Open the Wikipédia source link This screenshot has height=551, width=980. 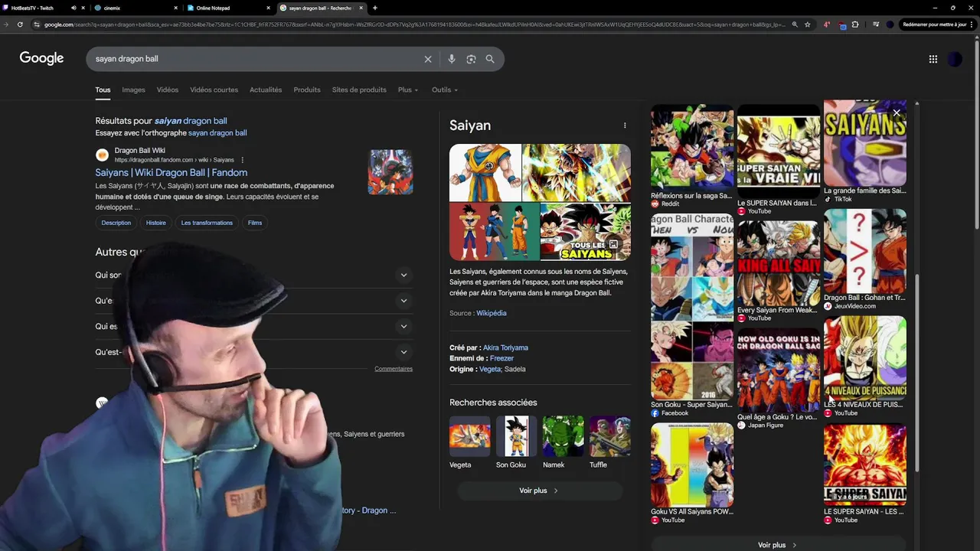coord(492,313)
